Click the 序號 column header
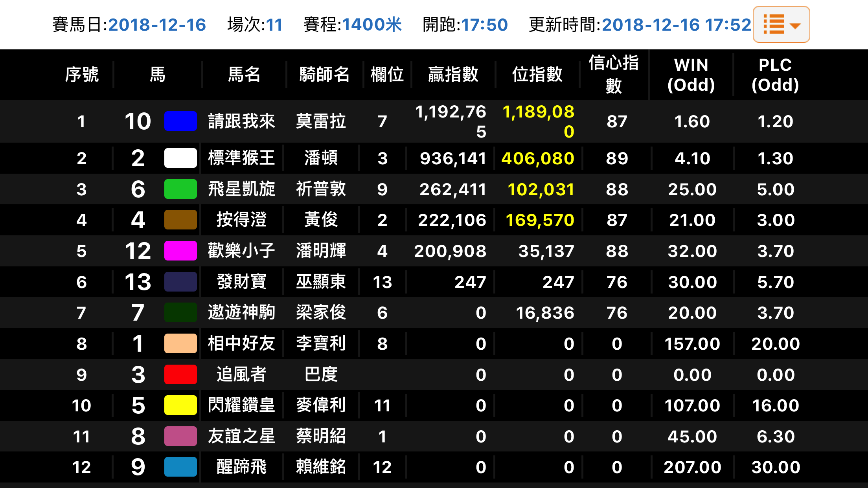The width and height of the screenshot is (868, 488). (82, 75)
